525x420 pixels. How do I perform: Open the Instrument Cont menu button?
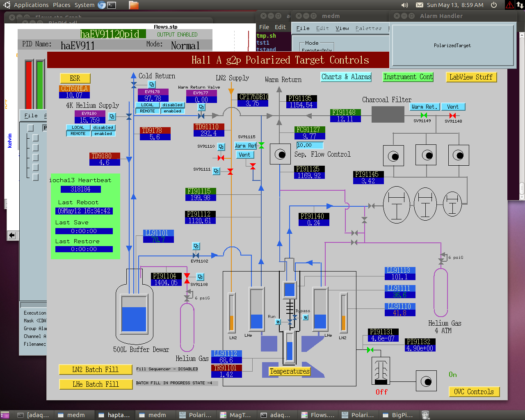click(x=408, y=77)
